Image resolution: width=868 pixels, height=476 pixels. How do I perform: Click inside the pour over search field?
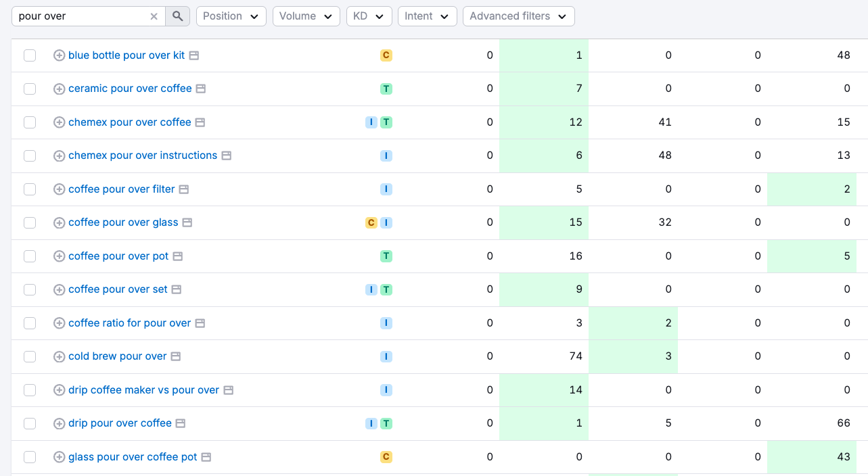click(81, 16)
